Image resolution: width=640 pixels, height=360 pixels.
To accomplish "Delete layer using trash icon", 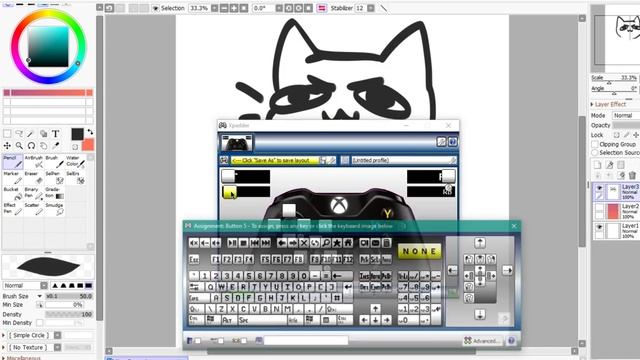I will click(632, 175).
